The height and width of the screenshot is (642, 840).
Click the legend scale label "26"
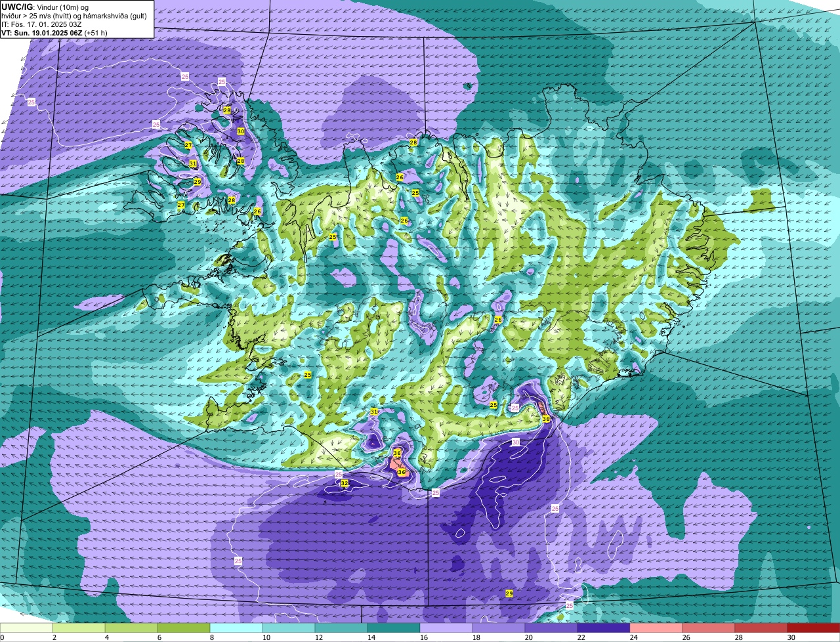click(x=686, y=637)
